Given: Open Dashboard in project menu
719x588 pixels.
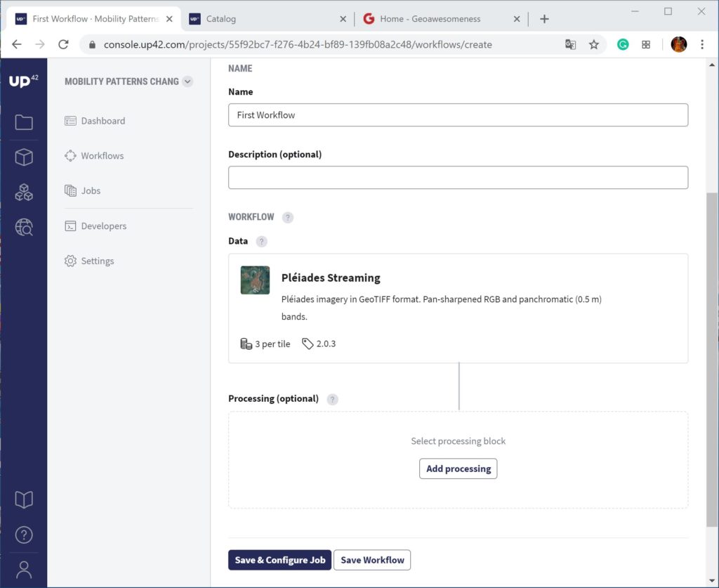Looking at the screenshot, I should pyautogui.click(x=95, y=121).
